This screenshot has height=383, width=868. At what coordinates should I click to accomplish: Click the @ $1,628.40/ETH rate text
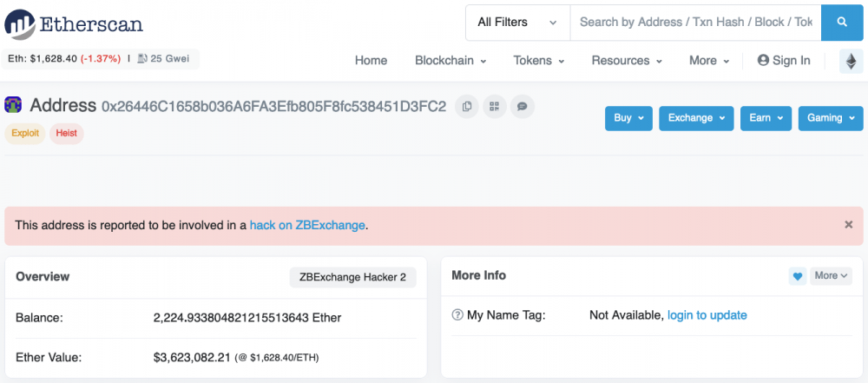point(277,358)
